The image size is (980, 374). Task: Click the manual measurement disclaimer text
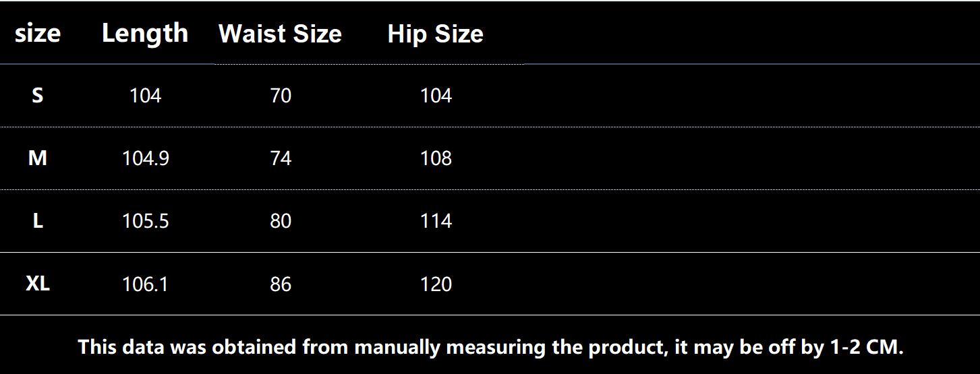pyautogui.click(x=490, y=347)
